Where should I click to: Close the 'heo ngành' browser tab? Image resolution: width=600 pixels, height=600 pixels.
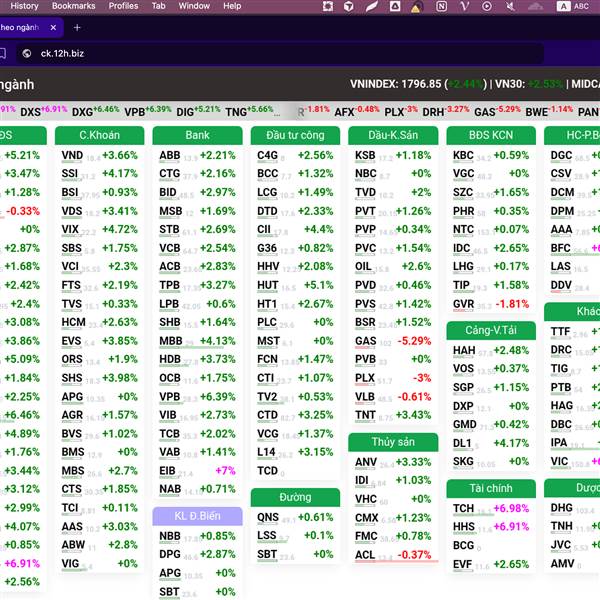(53, 28)
